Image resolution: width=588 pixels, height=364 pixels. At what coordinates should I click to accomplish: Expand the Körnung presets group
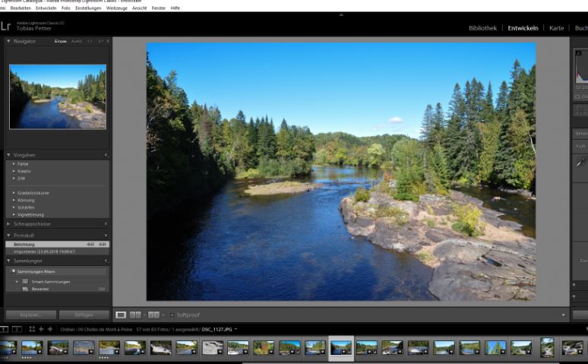coord(14,200)
